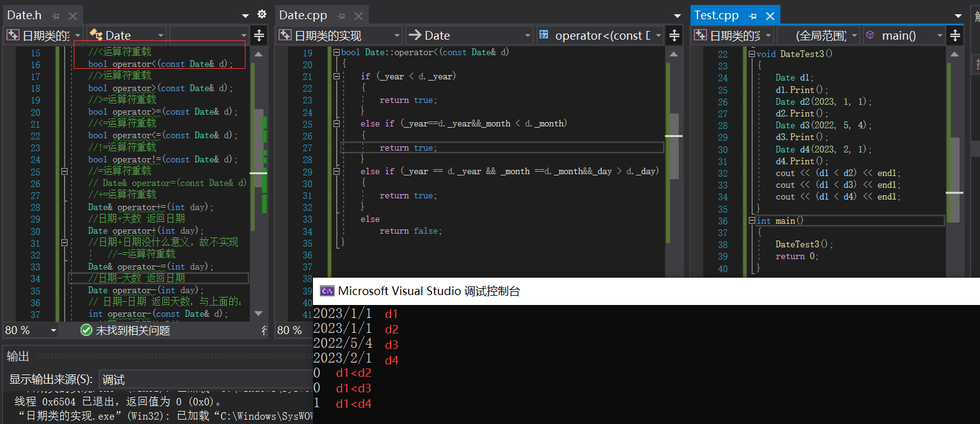This screenshot has width=980, height=424.
Task: Click the 'return 0;' line in Test.cpp
Action: 797,256
